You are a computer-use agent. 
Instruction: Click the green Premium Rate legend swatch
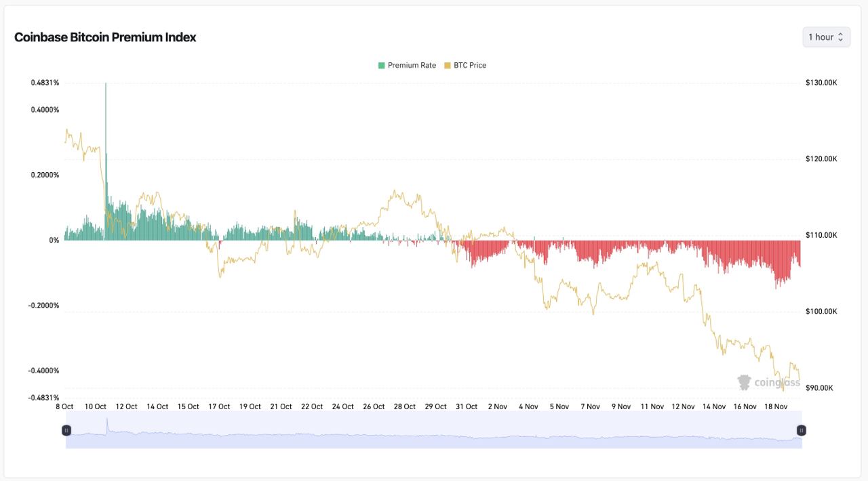point(381,66)
